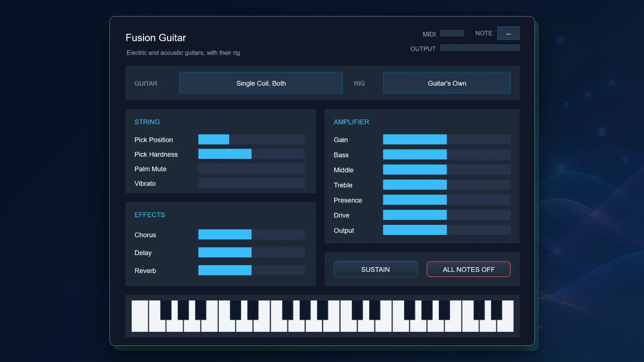The image size is (644, 362).
Task: Click the Palm Mute label
Action: [x=151, y=169]
